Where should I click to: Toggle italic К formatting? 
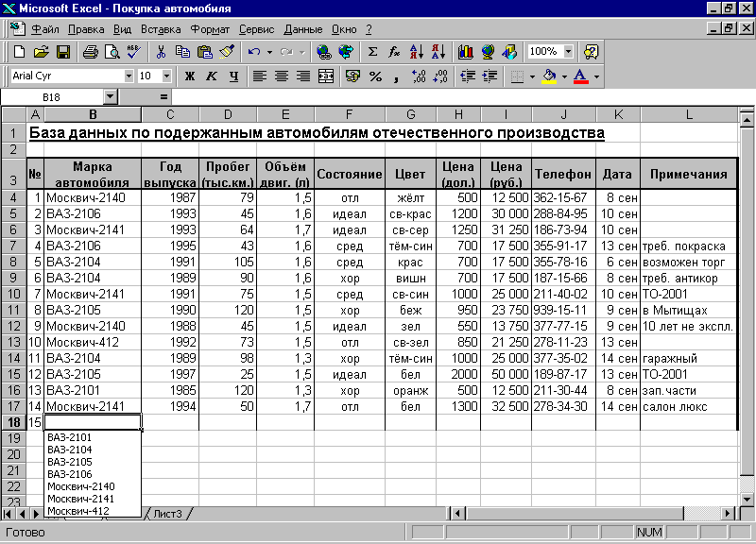point(211,76)
